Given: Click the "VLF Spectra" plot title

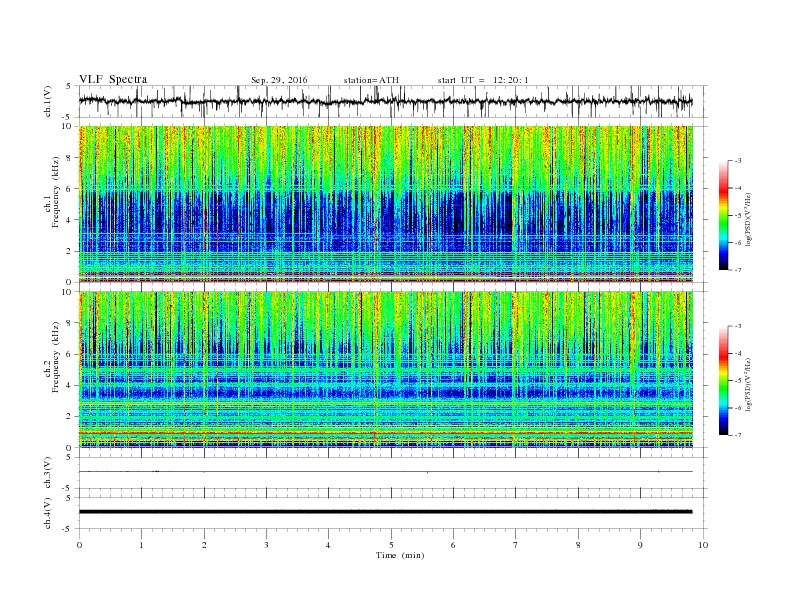Looking at the screenshot, I should [x=113, y=79].
